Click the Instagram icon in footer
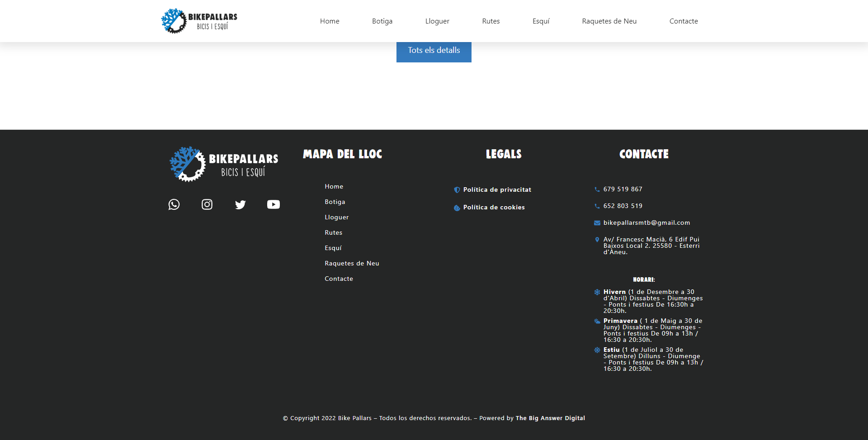Screen dimensions: 868x440 [207, 204]
